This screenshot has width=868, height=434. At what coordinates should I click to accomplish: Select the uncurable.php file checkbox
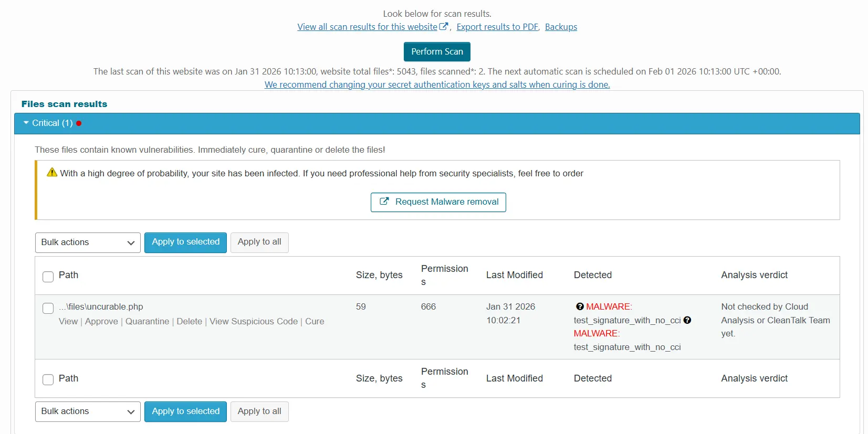tap(48, 308)
